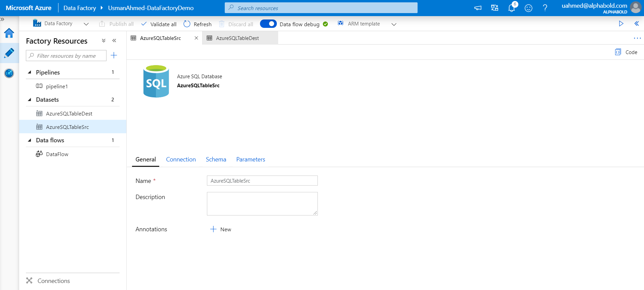Click the Discard all trash icon
This screenshot has height=290, width=644.
tap(222, 24)
